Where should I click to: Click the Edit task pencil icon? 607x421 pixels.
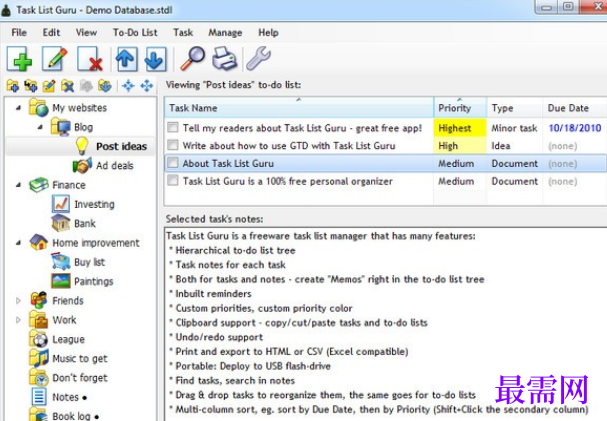pyautogui.click(x=55, y=59)
